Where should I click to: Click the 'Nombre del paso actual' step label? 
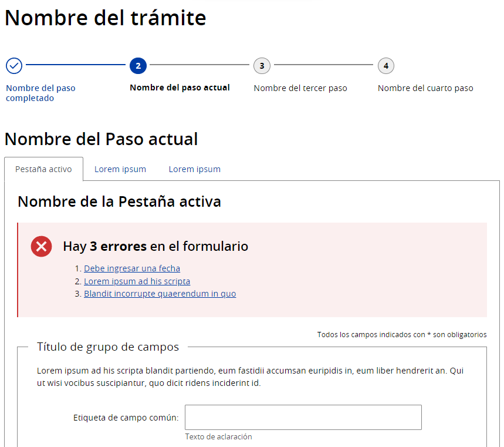point(180,88)
